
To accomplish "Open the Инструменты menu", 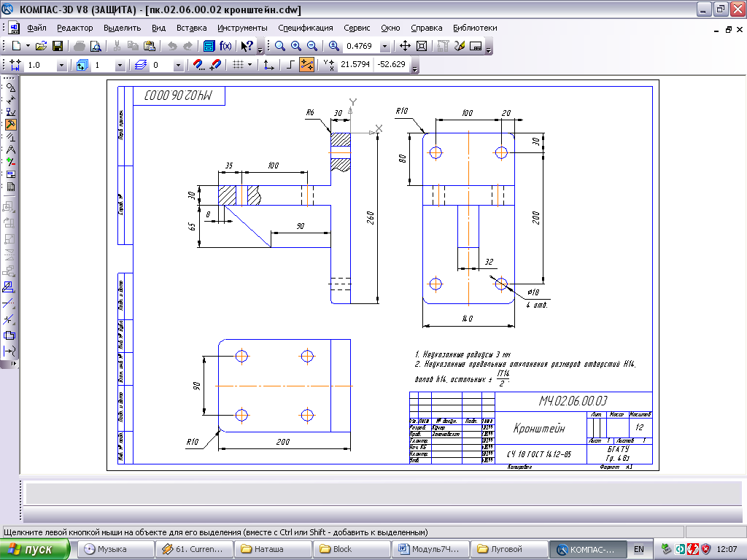I will 242,28.
